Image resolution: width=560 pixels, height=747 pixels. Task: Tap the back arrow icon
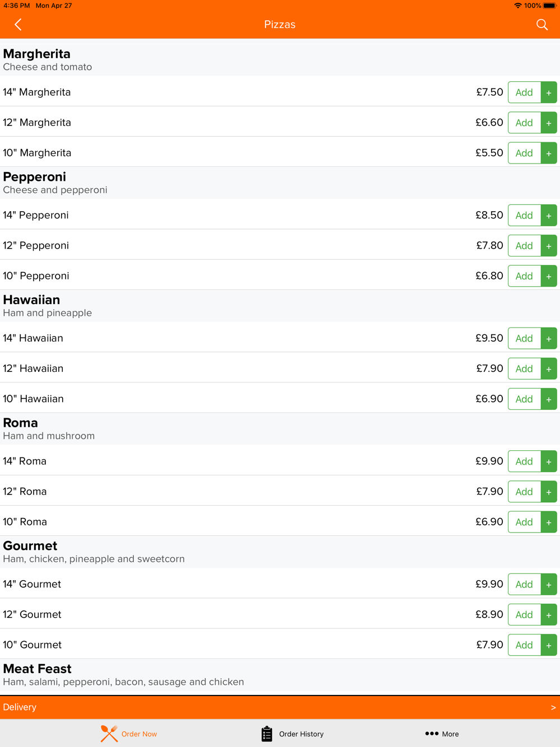pyautogui.click(x=18, y=25)
